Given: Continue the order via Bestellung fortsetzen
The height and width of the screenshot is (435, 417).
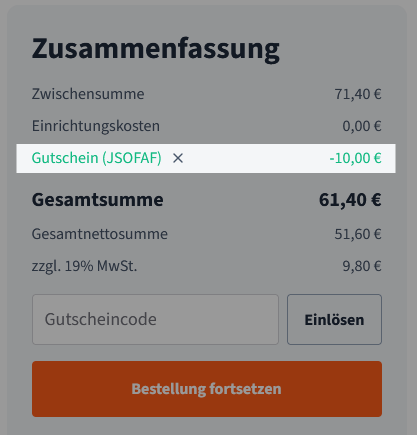Looking at the screenshot, I should pyautogui.click(x=207, y=389).
